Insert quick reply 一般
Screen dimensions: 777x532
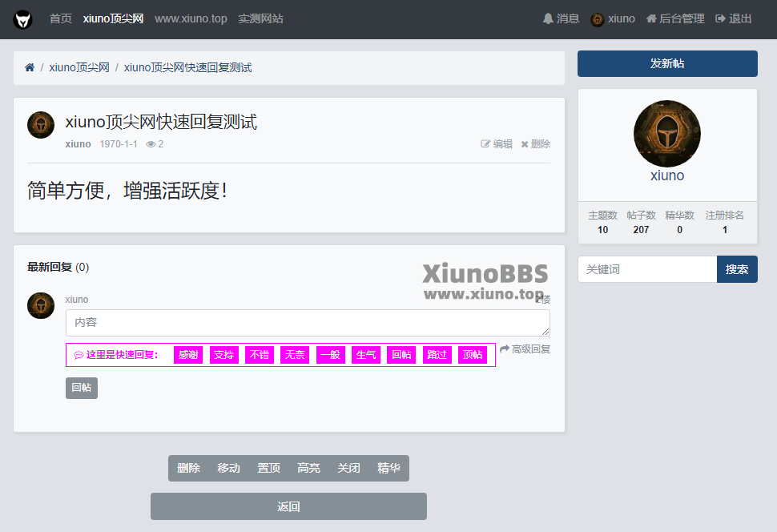(331, 354)
